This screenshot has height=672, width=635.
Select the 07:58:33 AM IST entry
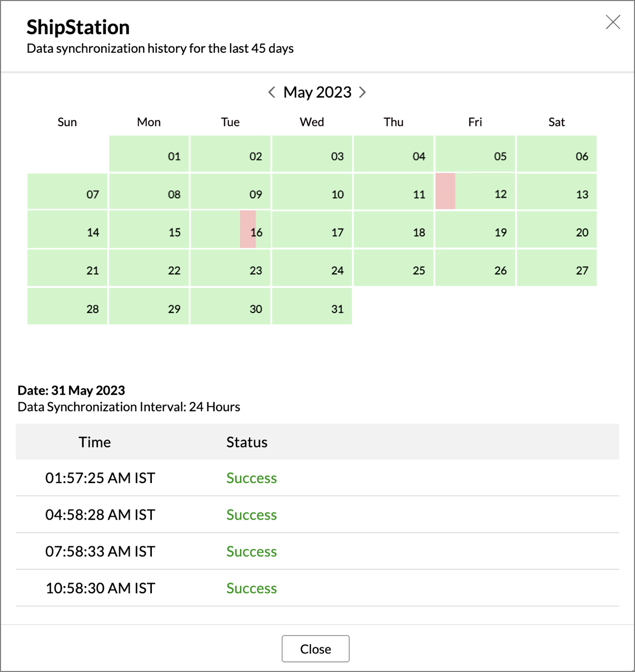click(x=317, y=551)
